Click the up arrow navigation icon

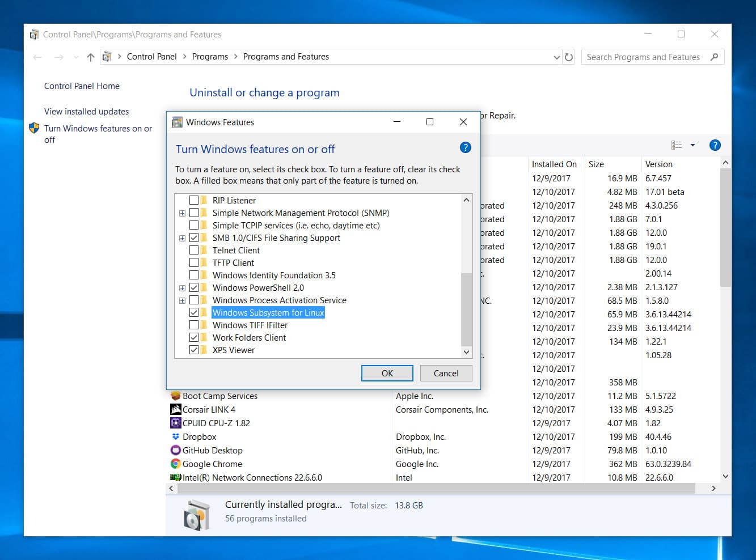point(91,57)
